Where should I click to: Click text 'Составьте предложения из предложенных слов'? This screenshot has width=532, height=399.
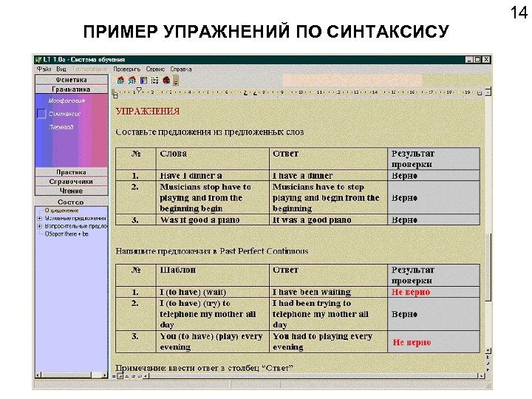209,132
